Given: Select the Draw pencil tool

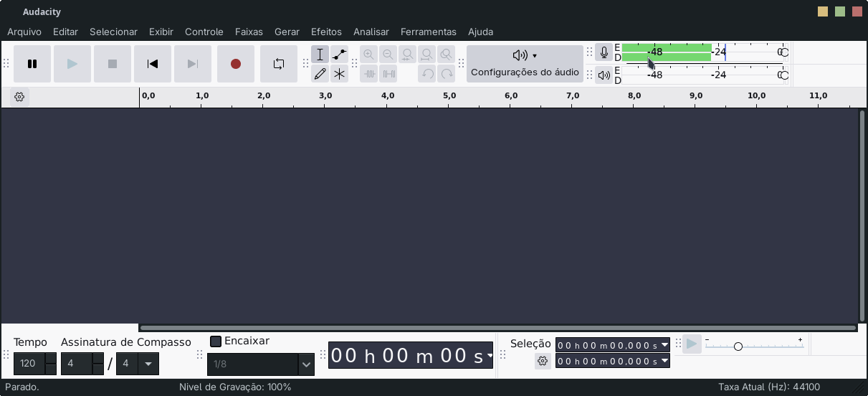Looking at the screenshot, I should point(320,74).
